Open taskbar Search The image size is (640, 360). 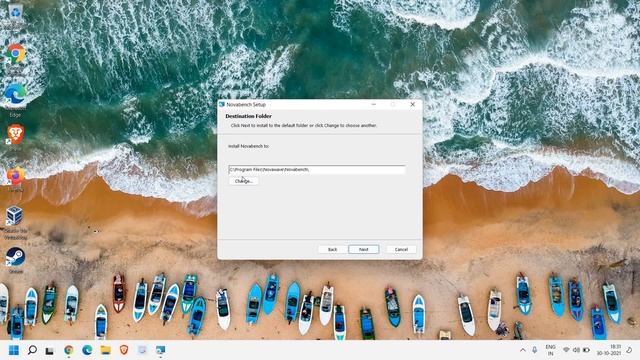(32, 350)
